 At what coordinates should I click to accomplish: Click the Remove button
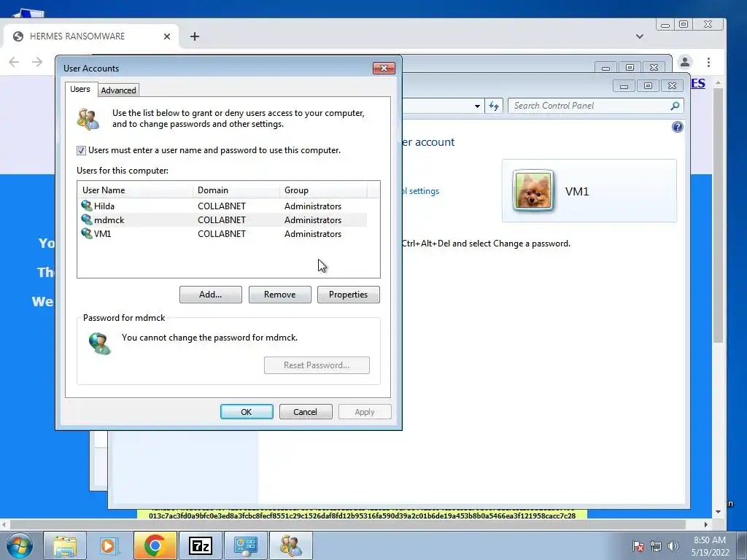click(279, 295)
